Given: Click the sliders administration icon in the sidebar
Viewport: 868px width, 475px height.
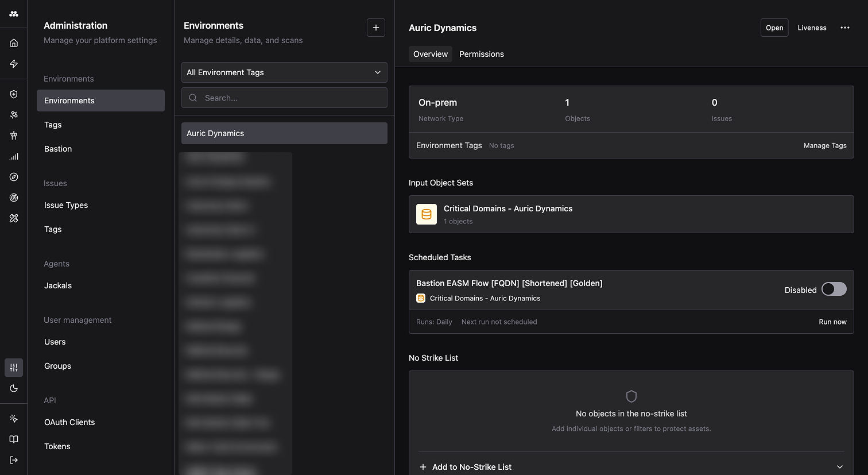Looking at the screenshot, I should [14, 368].
